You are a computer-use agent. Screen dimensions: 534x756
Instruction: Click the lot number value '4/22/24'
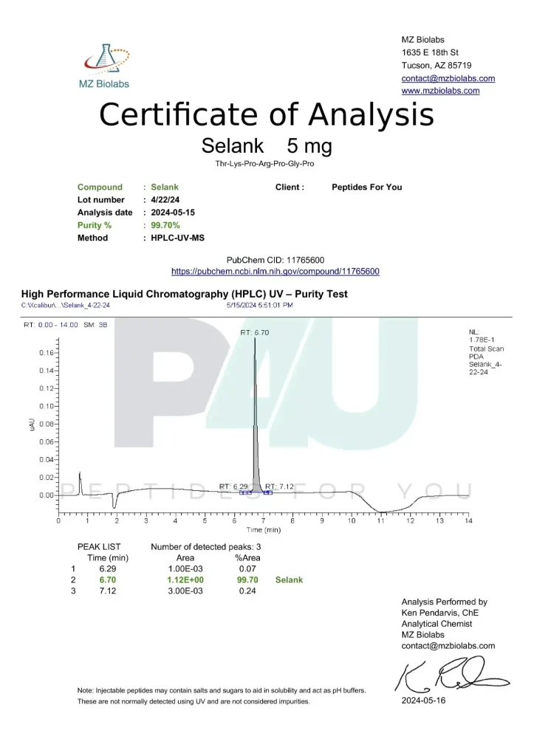[x=165, y=199]
